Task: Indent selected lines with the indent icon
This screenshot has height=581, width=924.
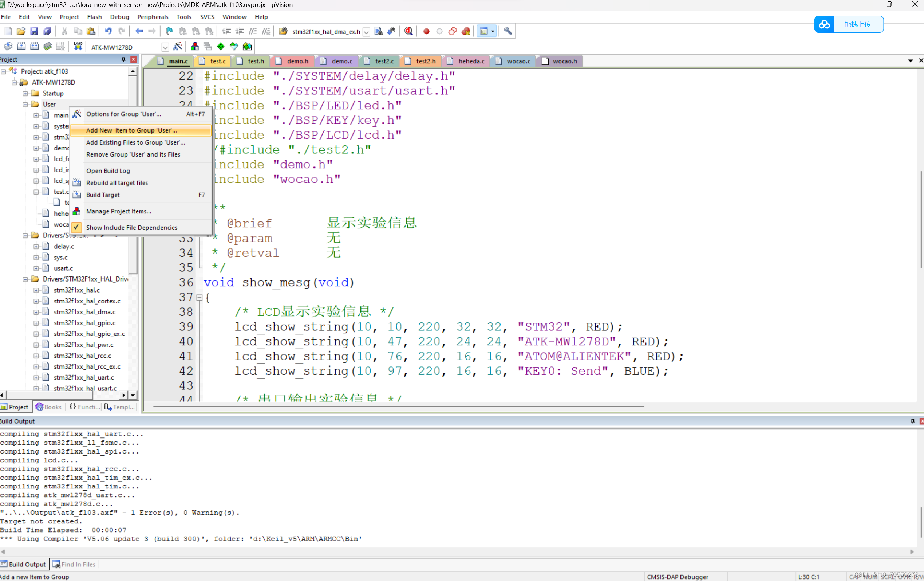Action: tap(227, 31)
